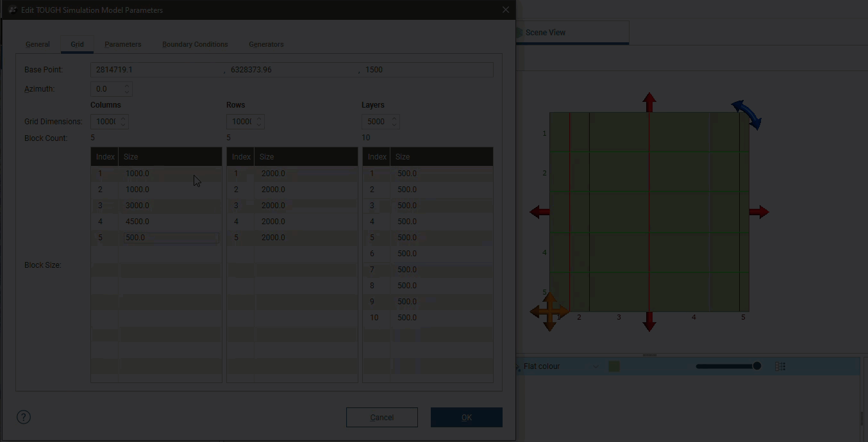This screenshot has width=868, height=442.
Task: Select column 1 size 1000.0 cell
Action: (x=170, y=174)
